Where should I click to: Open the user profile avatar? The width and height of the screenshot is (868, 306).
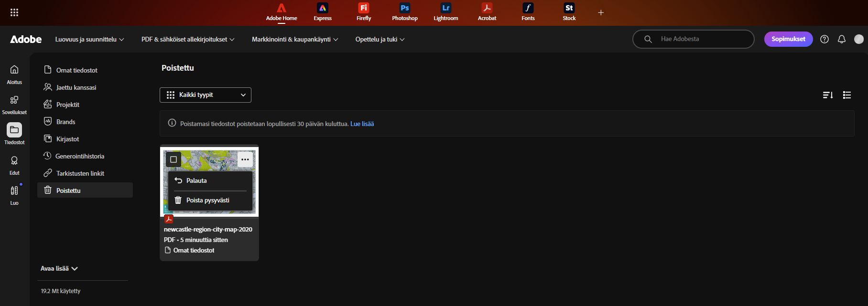(859, 39)
